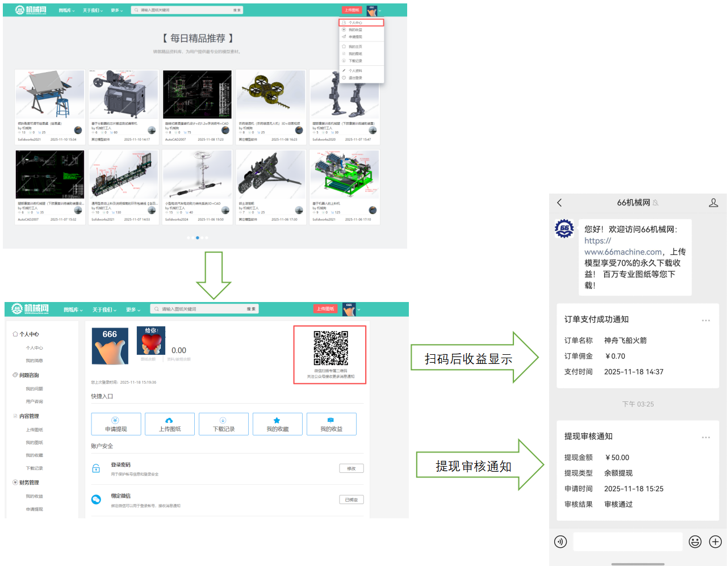
Task: Expand the avatar account dropdown
Action: coord(375,10)
